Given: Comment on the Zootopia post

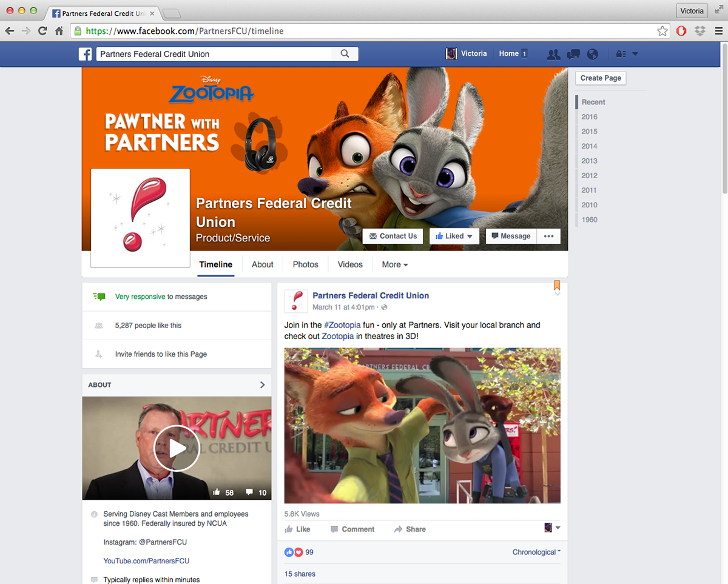Looking at the screenshot, I should 352,529.
